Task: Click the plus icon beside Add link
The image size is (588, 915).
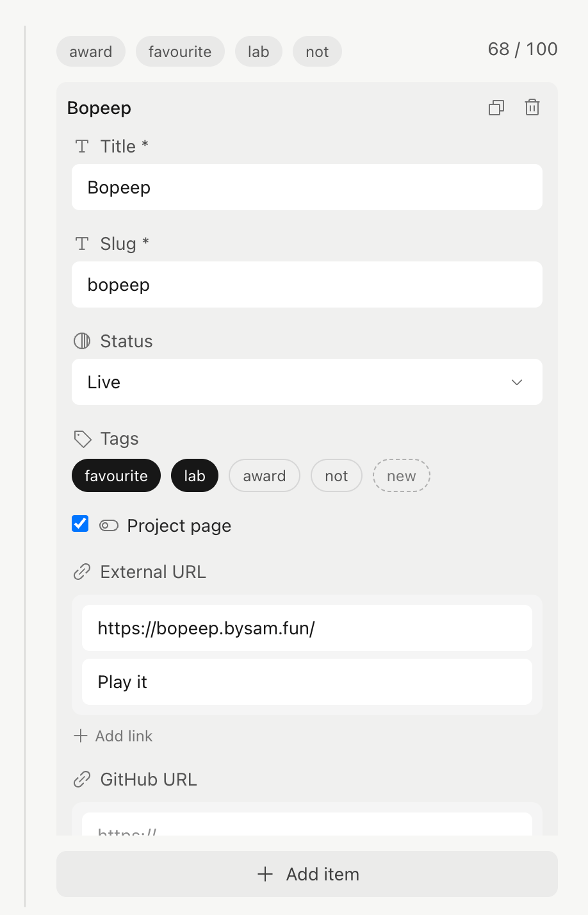Action: click(81, 736)
